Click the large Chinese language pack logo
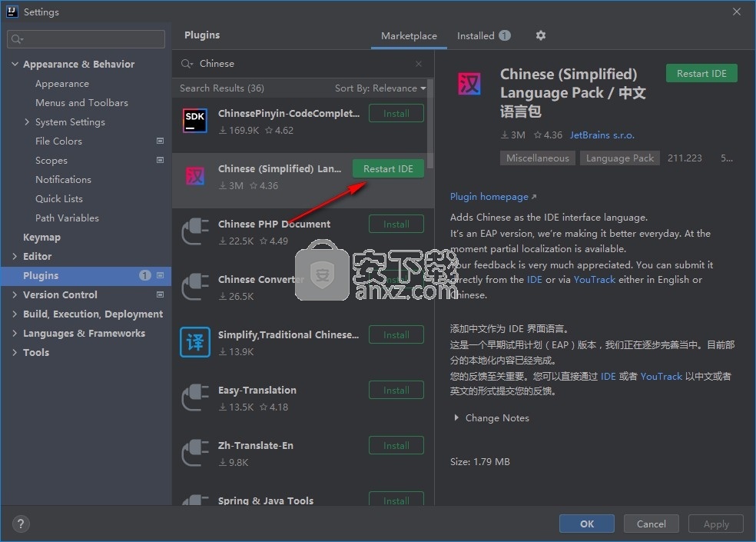This screenshot has width=756, height=542. click(x=469, y=84)
